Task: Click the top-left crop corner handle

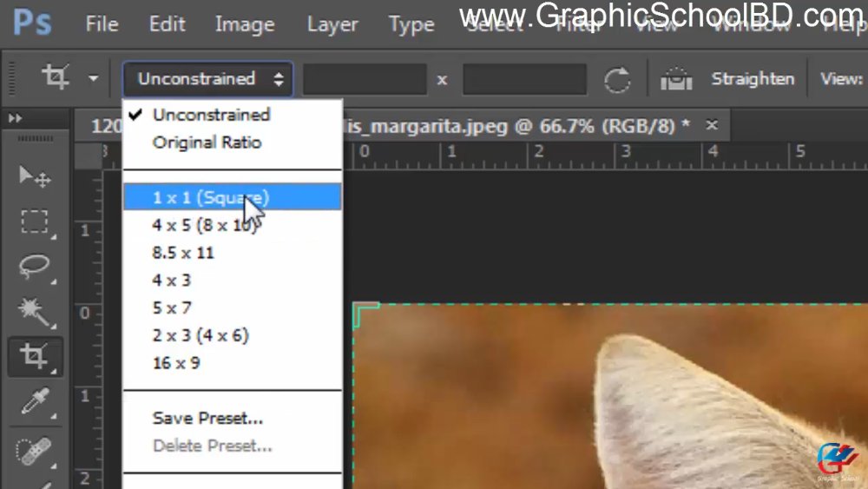Action: coord(365,314)
